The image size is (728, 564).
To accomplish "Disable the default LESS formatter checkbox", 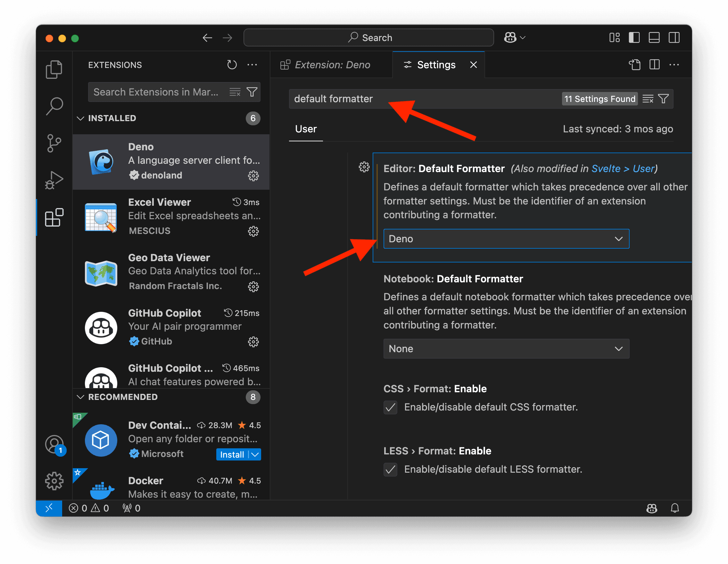I will pos(390,469).
